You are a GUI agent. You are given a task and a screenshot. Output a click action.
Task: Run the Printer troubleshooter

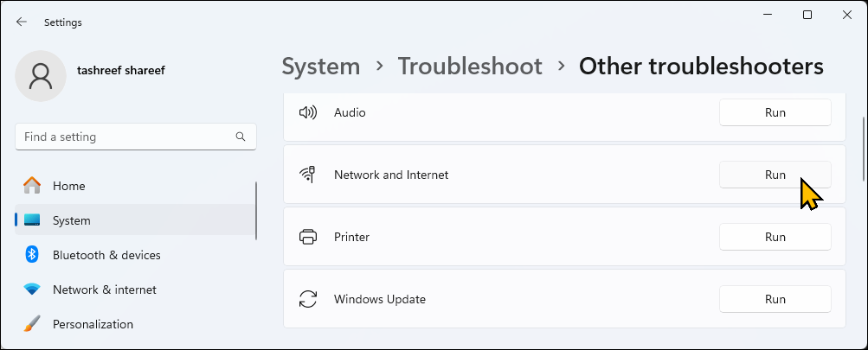(775, 237)
